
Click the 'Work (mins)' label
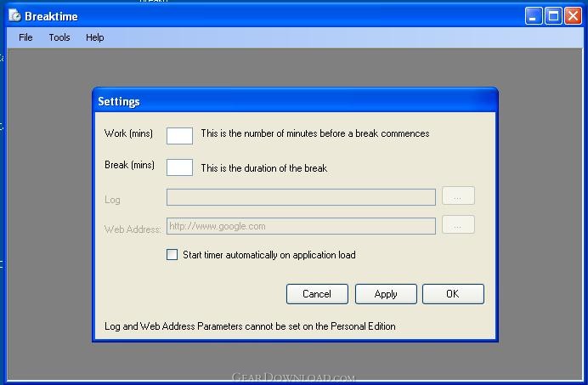128,133
